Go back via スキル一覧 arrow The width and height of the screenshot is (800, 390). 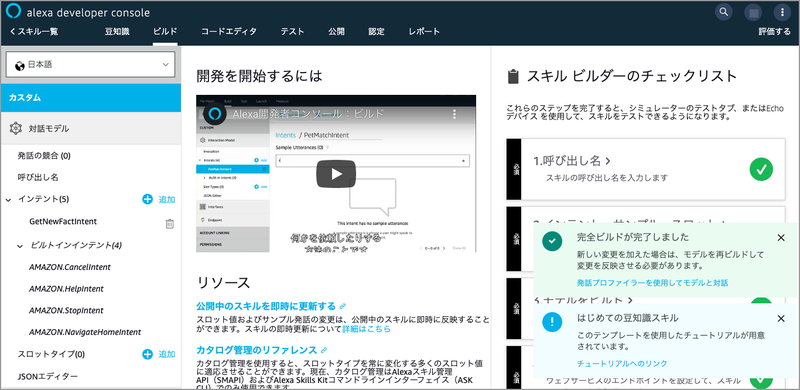coord(34,32)
